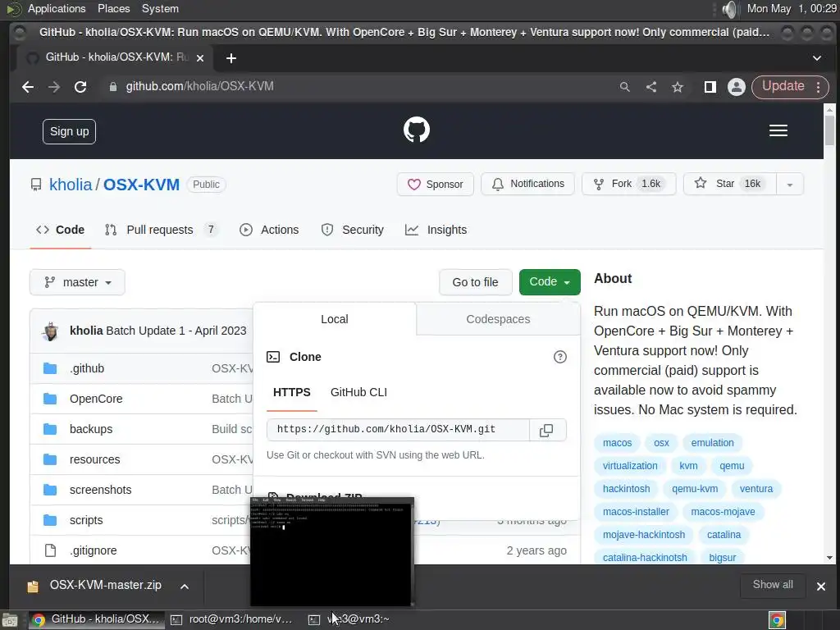This screenshot has height=630, width=840.
Task: Open the resources folder
Action: tap(95, 459)
